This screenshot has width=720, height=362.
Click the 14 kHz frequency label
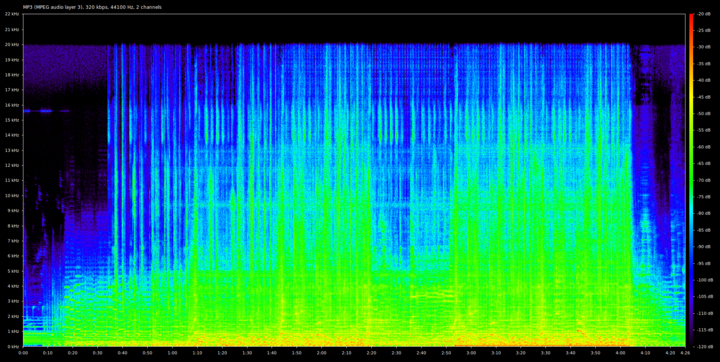pos(11,135)
